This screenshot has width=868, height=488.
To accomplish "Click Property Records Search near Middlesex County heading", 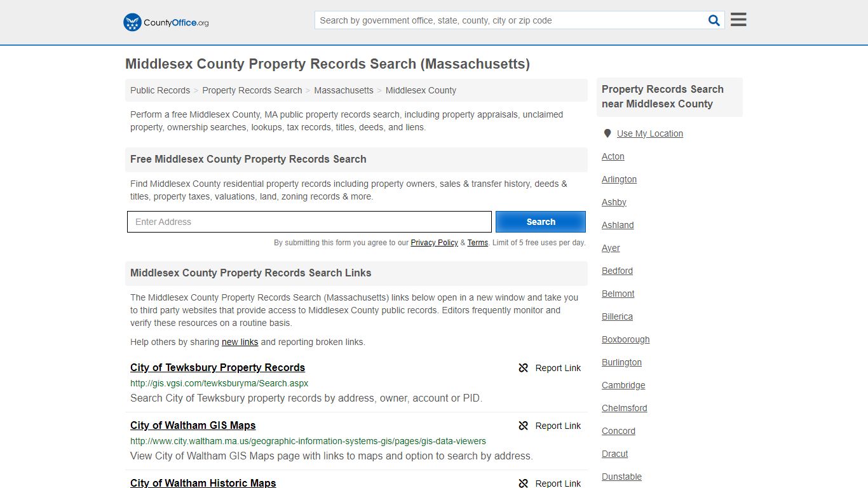I will [x=663, y=97].
